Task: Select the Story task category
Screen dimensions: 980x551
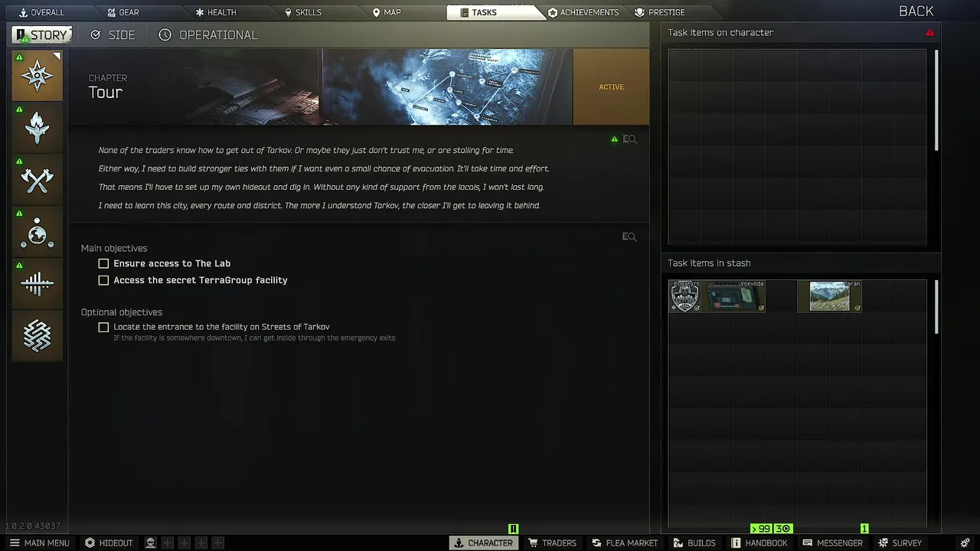Action: point(42,35)
